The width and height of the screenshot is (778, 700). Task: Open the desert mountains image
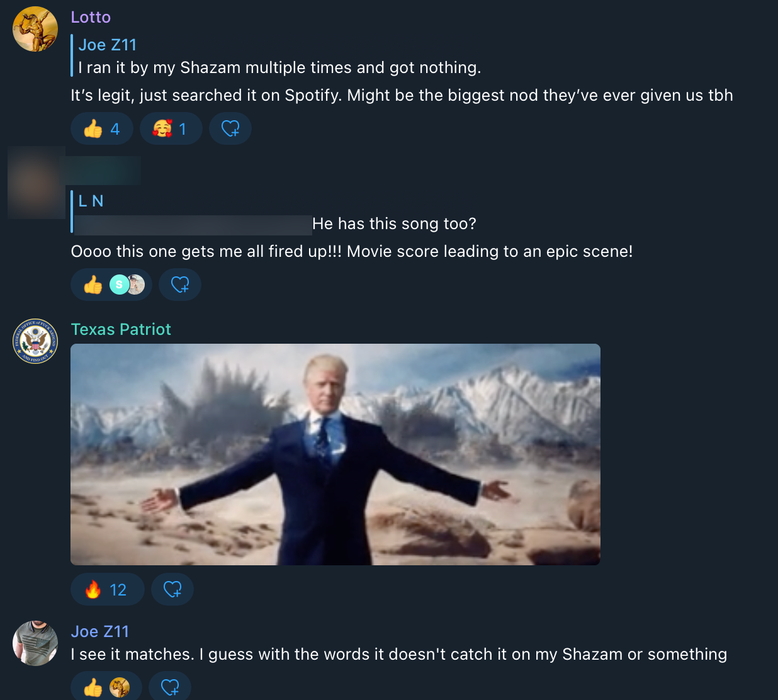click(335, 454)
